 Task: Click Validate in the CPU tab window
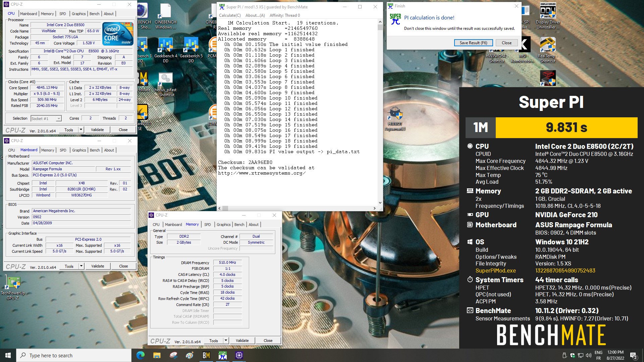tap(97, 130)
